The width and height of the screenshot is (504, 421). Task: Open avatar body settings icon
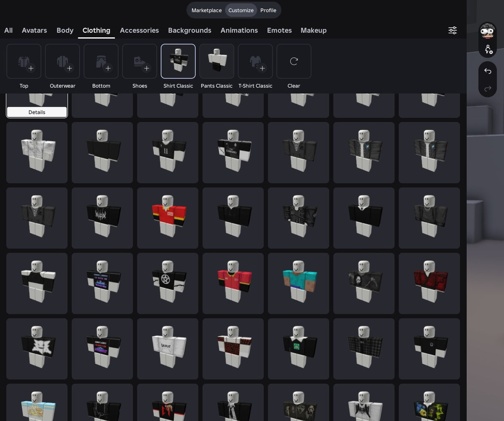tap(488, 50)
